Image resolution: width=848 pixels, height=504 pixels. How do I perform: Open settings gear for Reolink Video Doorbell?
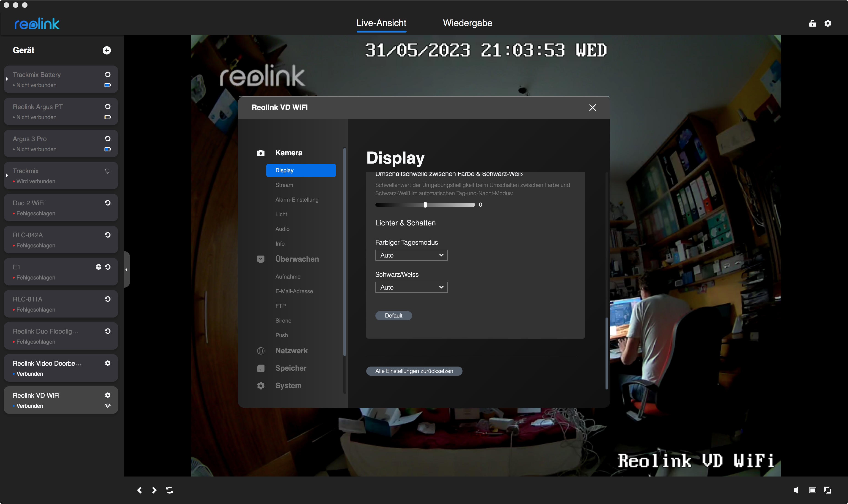108,363
